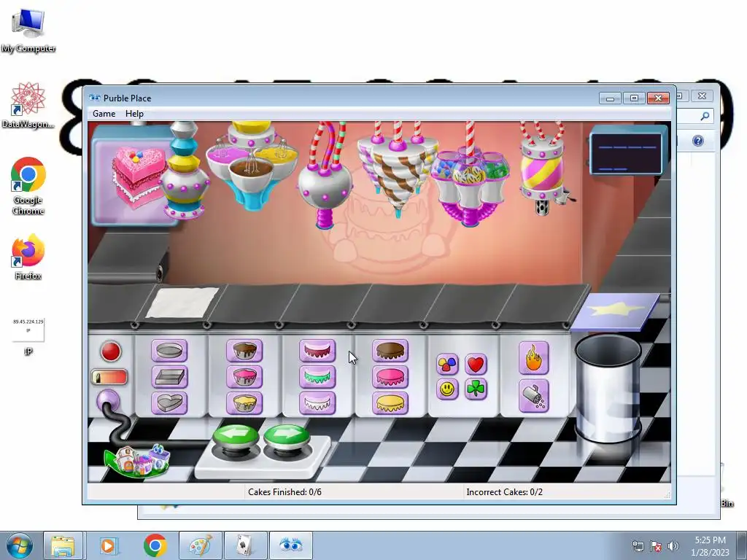
Task: Open the IP text file on desktop
Action: click(28, 335)
